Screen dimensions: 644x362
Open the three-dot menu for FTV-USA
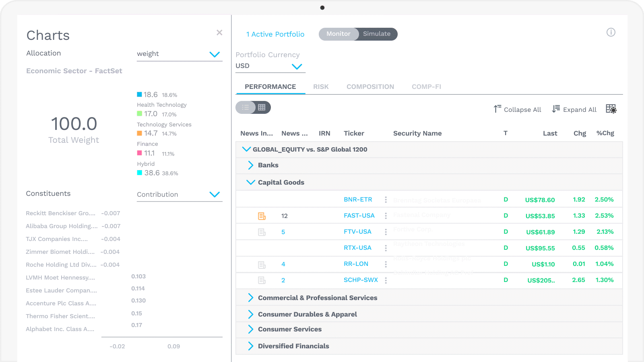[x=386, y=232]
